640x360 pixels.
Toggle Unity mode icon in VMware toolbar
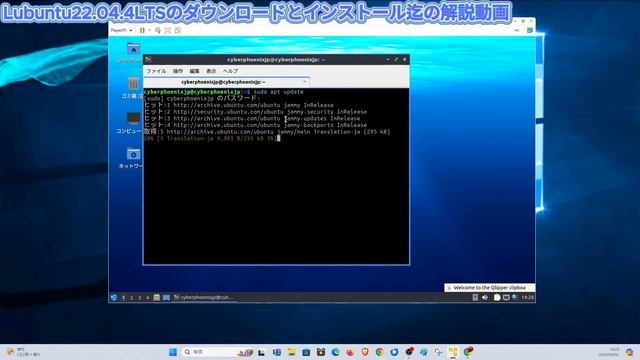tap(178, 30)
